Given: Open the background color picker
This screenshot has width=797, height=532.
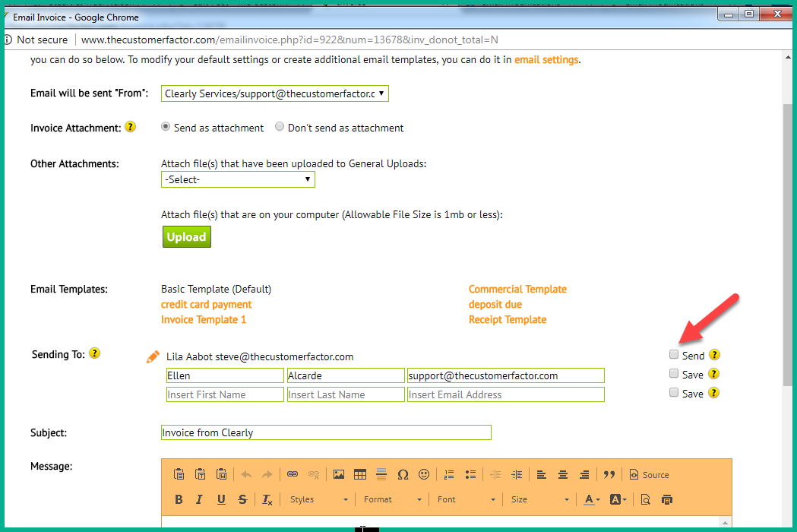Looking at the screenshot, I should click(618, 499).
